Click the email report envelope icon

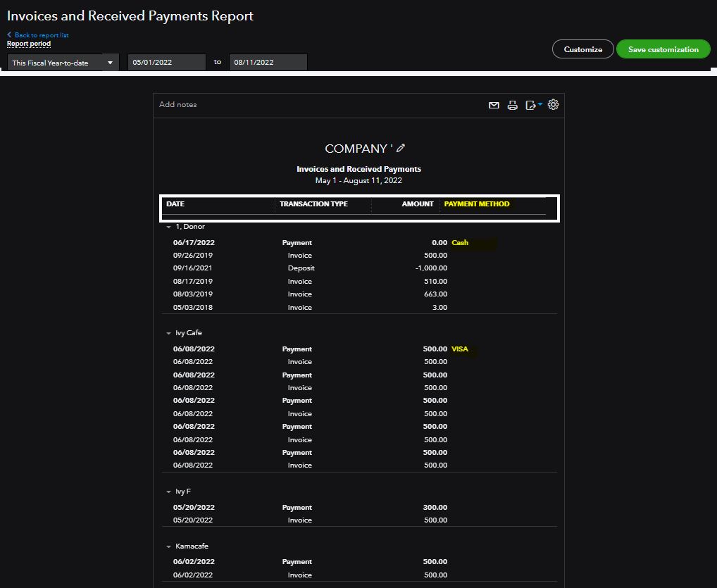pos(494,105)
